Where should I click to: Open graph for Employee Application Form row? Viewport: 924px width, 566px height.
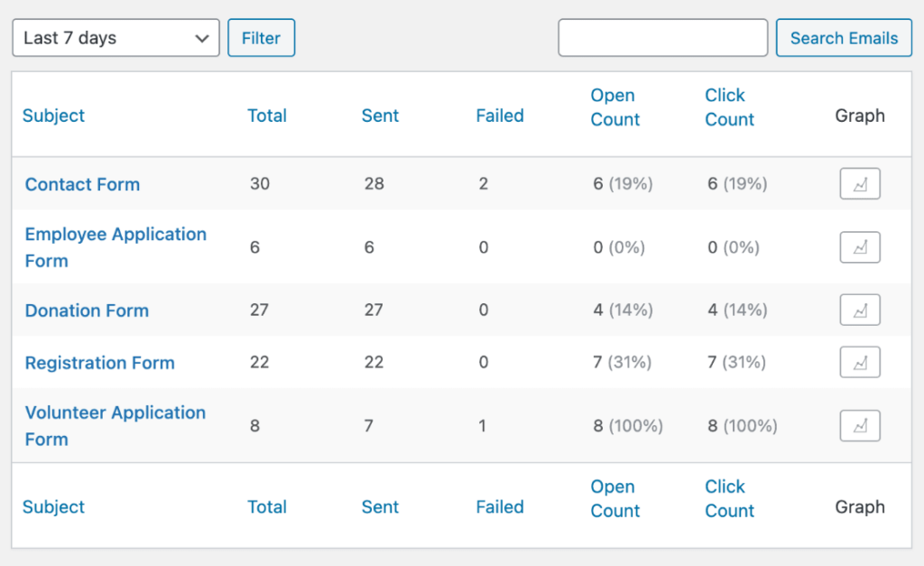860,247
